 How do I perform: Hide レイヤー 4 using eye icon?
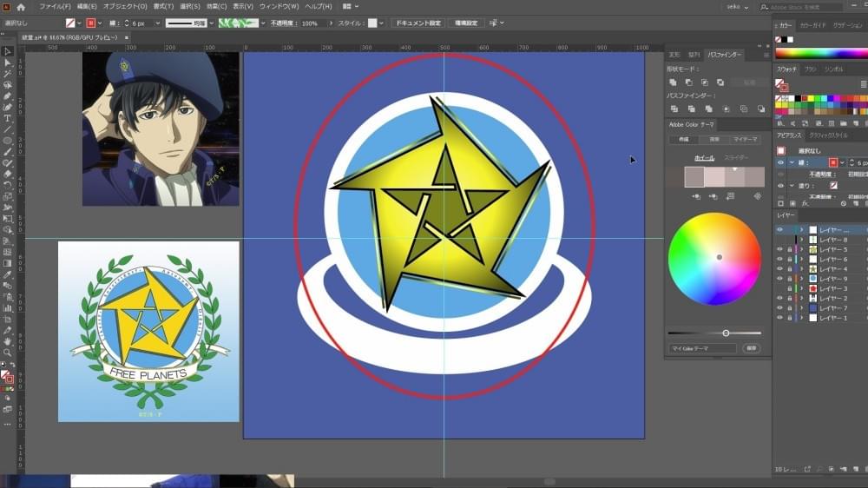point(780,268)
